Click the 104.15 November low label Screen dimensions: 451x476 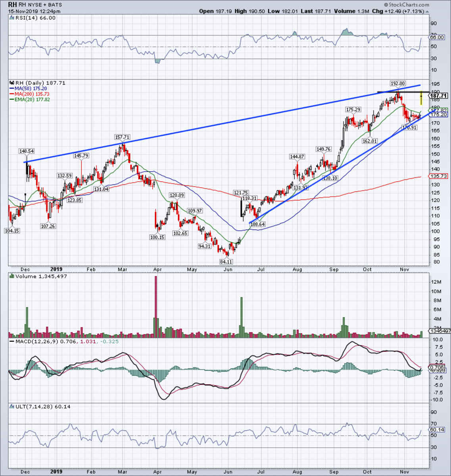click(12, 230)
